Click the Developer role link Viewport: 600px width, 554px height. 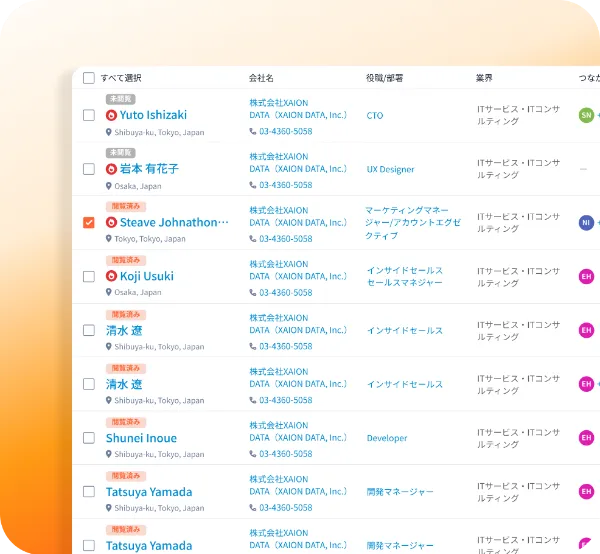(387, 438)
